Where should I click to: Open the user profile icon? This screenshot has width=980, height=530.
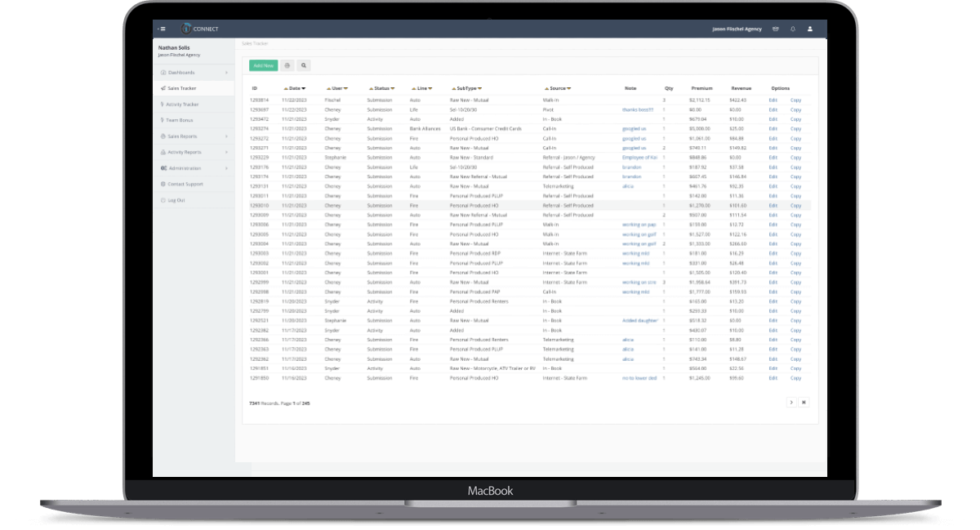coord(810,29)
